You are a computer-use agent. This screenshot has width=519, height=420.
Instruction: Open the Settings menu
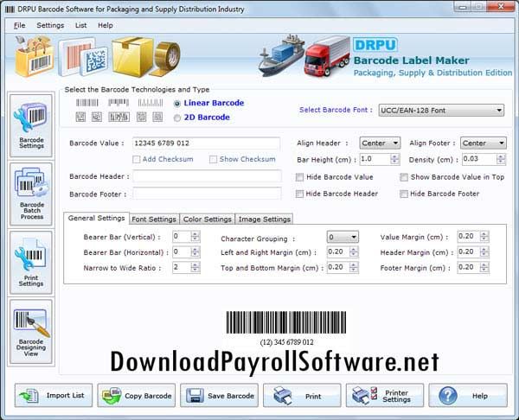click(x=50, y=25)
